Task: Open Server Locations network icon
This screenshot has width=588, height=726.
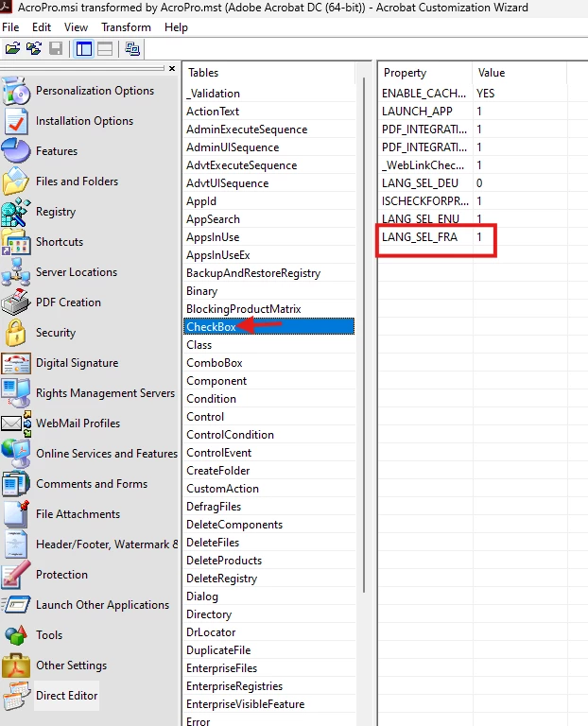Action: (x=16, y=272)
